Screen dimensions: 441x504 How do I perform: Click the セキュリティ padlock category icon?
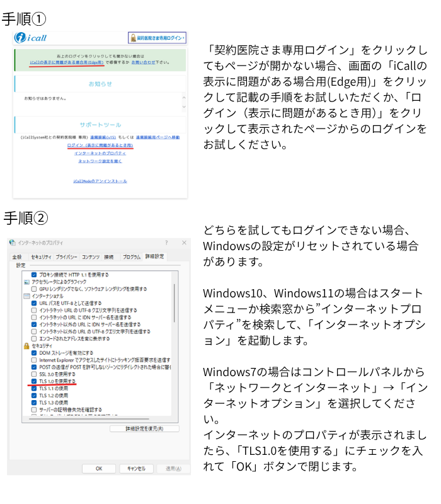pyautogui.click(x=26, y=346)
